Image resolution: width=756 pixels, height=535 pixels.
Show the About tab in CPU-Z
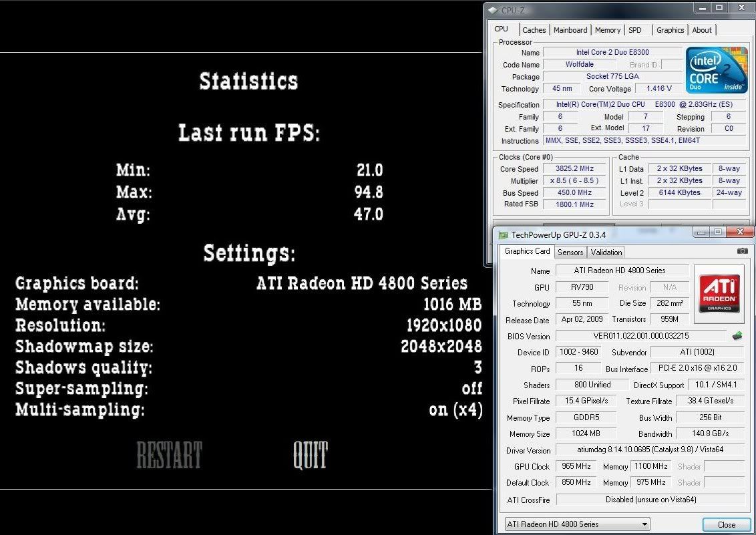point(701,30)
